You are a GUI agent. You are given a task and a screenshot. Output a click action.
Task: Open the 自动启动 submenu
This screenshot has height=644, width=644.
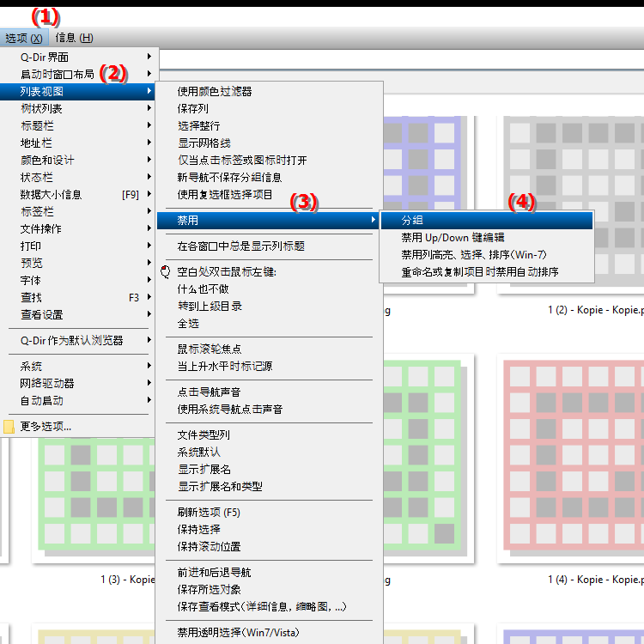click(77, 400)
